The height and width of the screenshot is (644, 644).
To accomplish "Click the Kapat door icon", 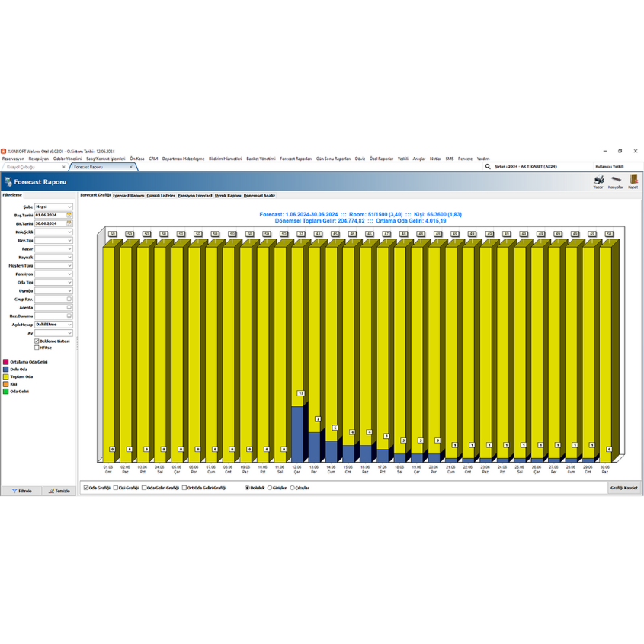I will pos(633,180).
